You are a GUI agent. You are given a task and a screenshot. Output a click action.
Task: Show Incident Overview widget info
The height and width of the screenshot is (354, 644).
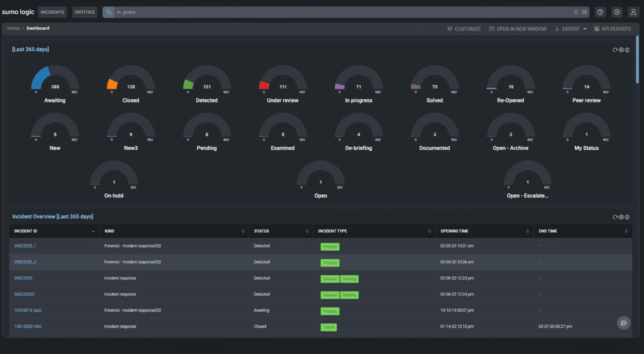[x=627, y=217]
